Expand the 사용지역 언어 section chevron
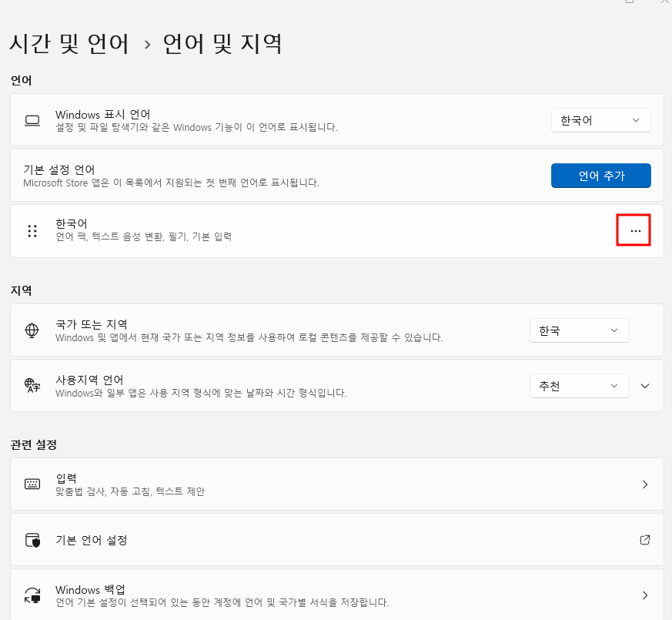672x620 pixels. coord(644,385)
